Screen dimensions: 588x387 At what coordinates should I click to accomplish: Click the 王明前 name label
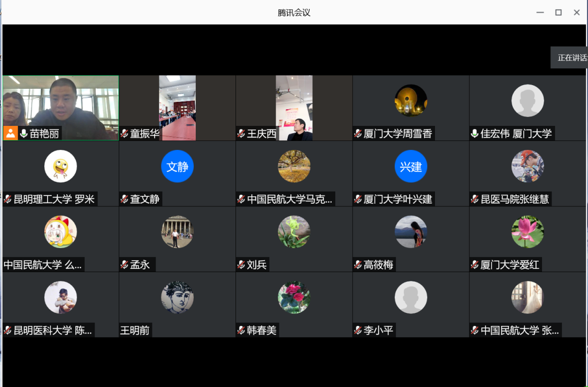coord(135,331)
